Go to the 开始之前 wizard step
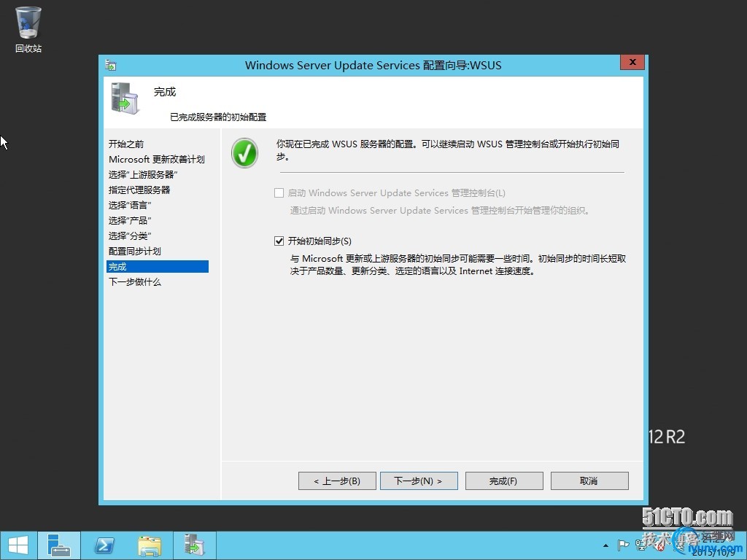Image resolution: width=747 pixels, height=560 pixels. coord(126,144)
